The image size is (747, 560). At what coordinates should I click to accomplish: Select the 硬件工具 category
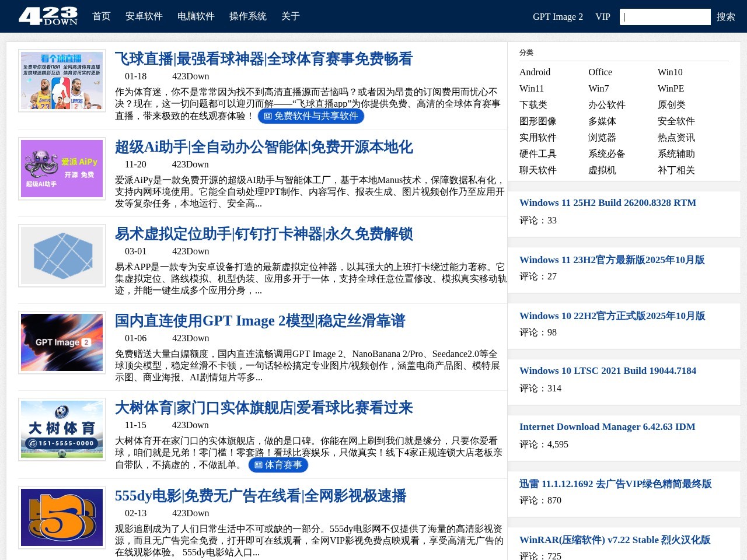[x=538, y=154]
